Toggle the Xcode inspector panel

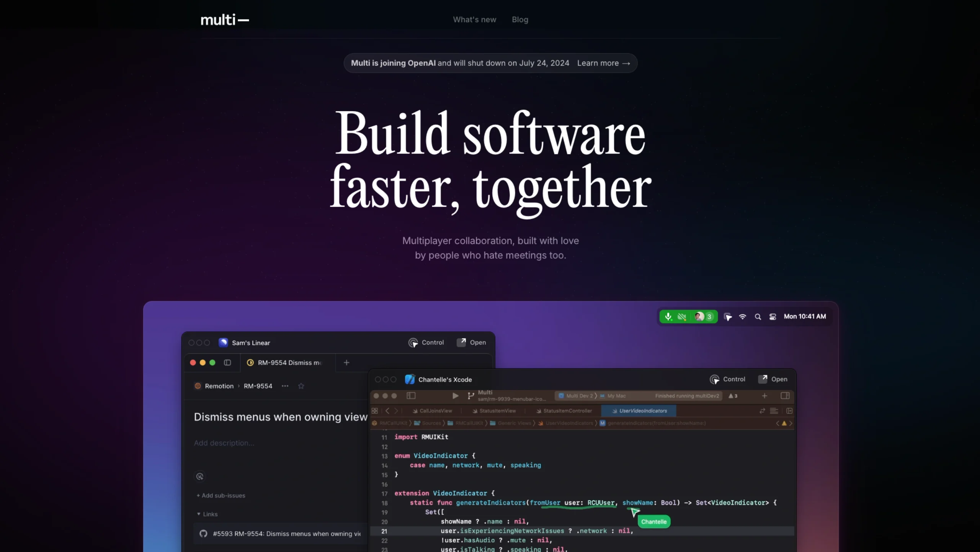click(x=785, y=396)
